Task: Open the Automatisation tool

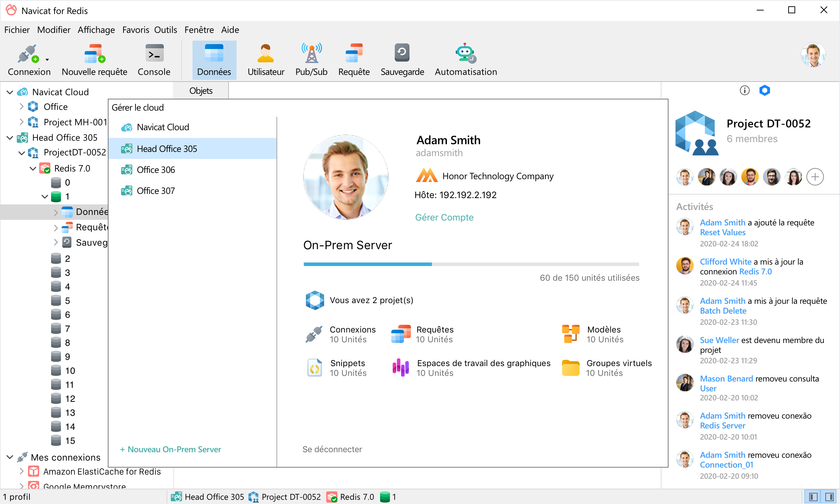Action: pos(466,60)
